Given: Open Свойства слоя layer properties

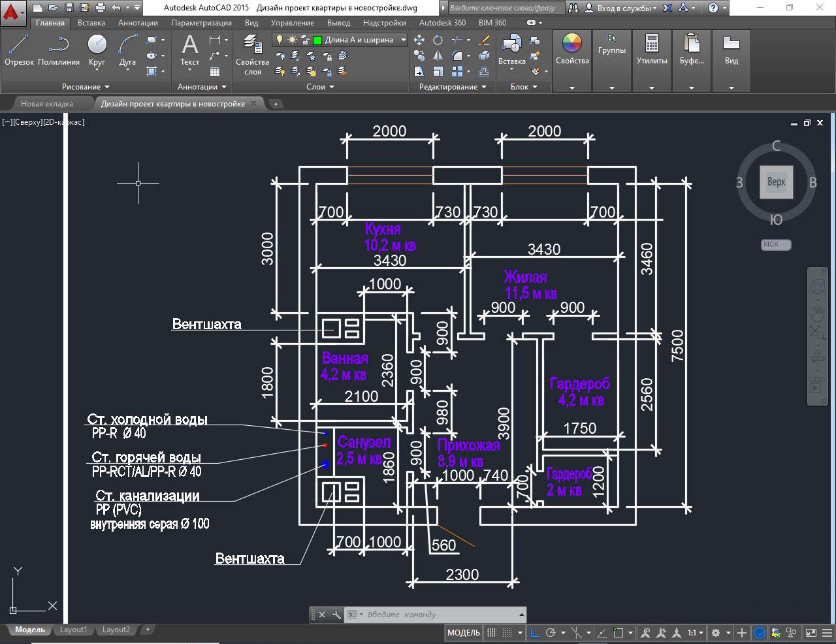Looking at the screenshot, I should coord(252,51).
